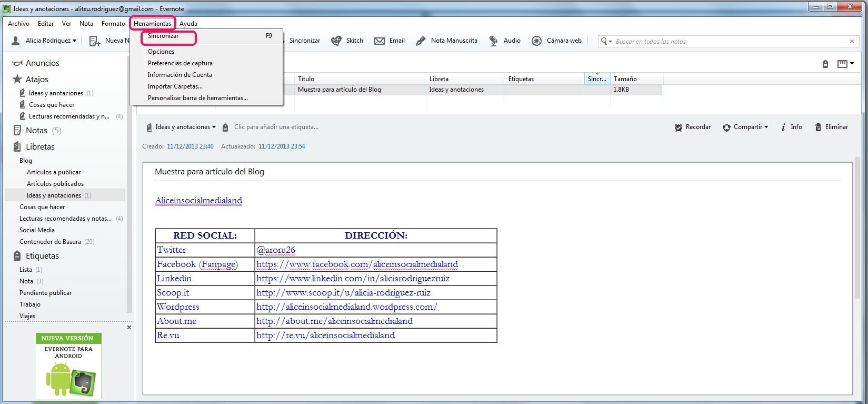Click the Eliminar trash icon
The height and width of the screenshot is (404, 868).
818,127
